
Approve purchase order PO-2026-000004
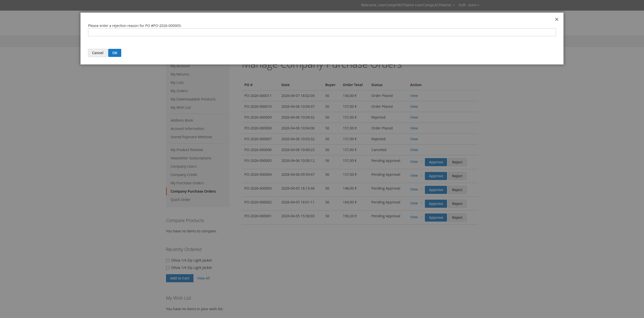(436, 176)
